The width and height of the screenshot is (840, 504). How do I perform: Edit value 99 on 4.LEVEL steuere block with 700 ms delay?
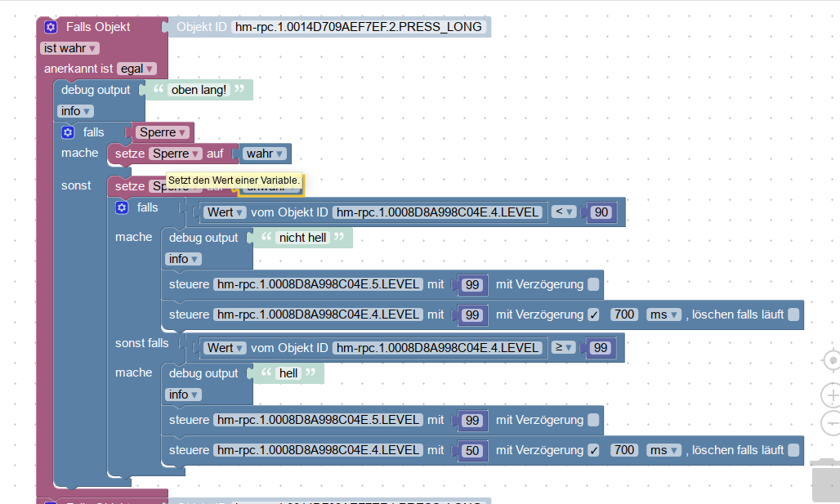[472, 315]
